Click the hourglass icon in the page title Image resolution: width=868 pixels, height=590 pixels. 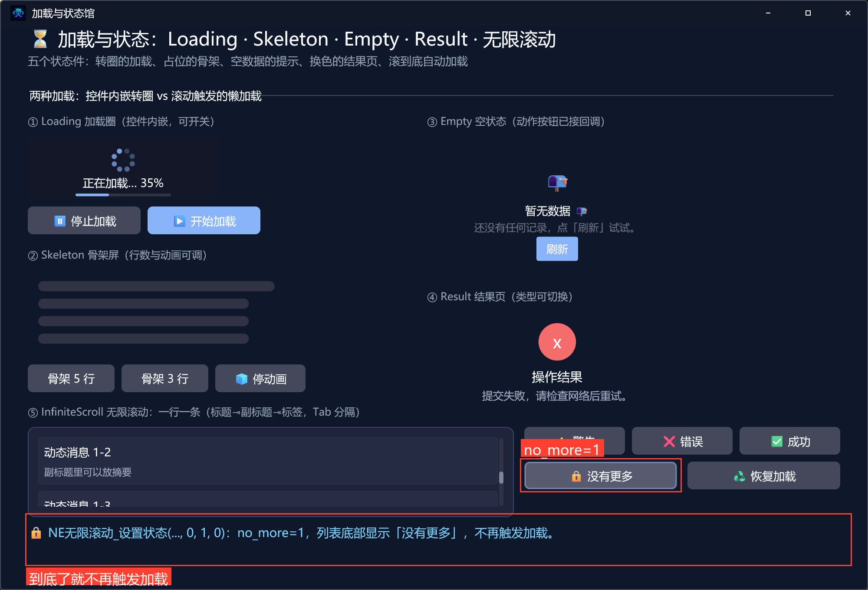point(40,39)
